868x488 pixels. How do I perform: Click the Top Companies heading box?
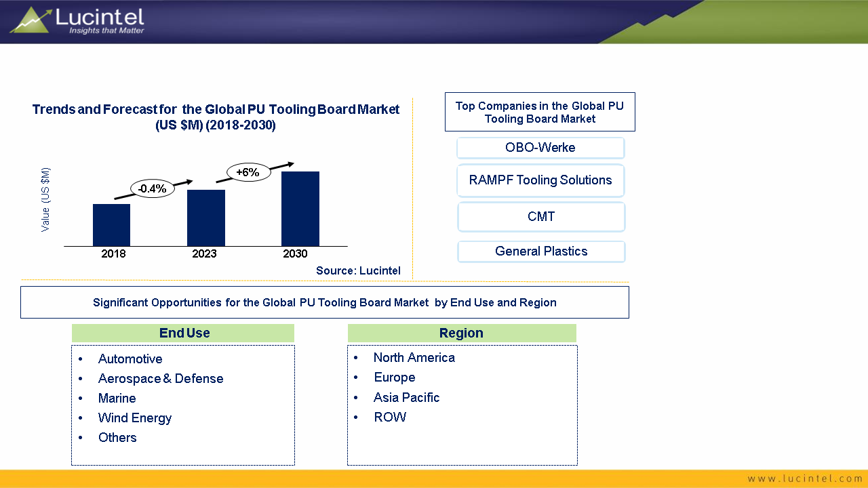(540, 112)
